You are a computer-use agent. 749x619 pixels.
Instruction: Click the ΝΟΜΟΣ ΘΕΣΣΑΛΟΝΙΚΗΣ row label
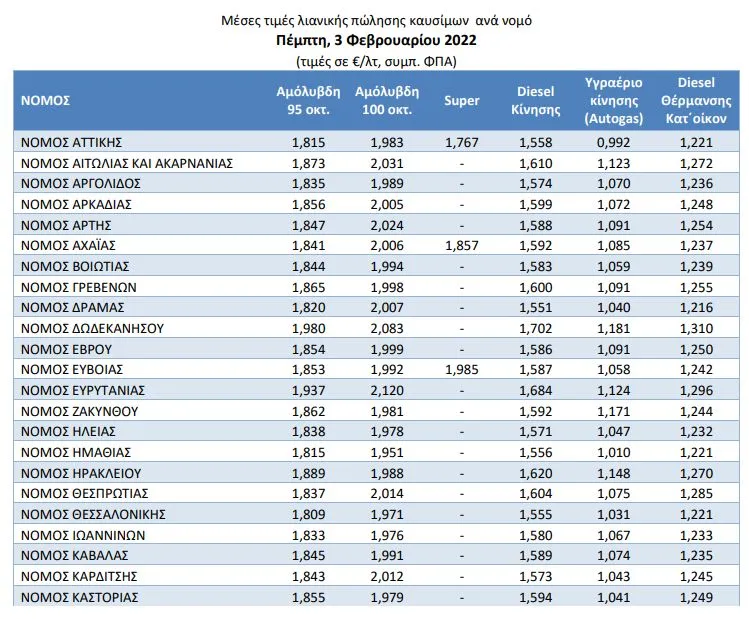click(93, 514)
